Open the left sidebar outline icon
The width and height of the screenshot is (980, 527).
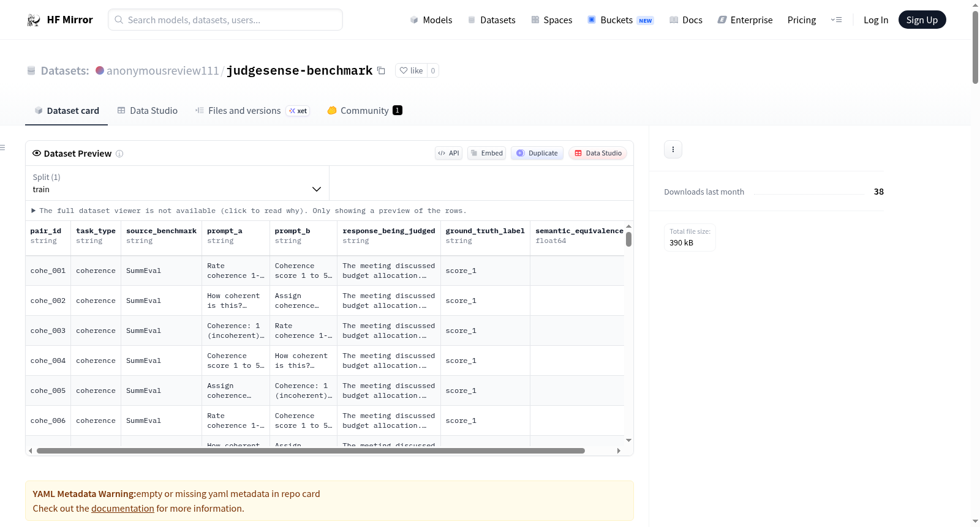pyautogui.click(x=3, y=148)
